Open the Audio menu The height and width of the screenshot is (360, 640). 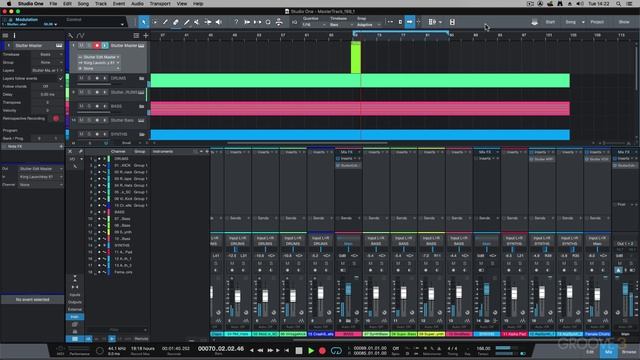(137, 4)
